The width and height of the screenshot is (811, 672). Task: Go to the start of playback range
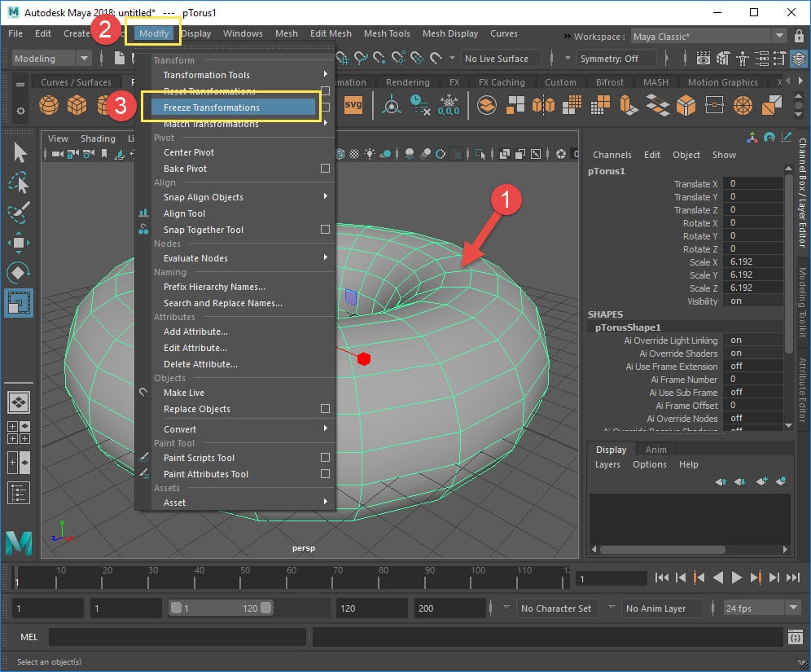(661, 578)
